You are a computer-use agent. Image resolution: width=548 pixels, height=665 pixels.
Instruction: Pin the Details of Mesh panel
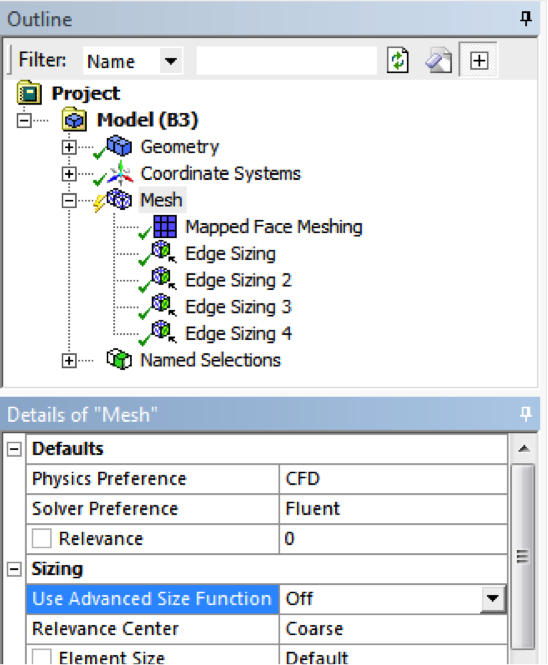coord(526,414)
